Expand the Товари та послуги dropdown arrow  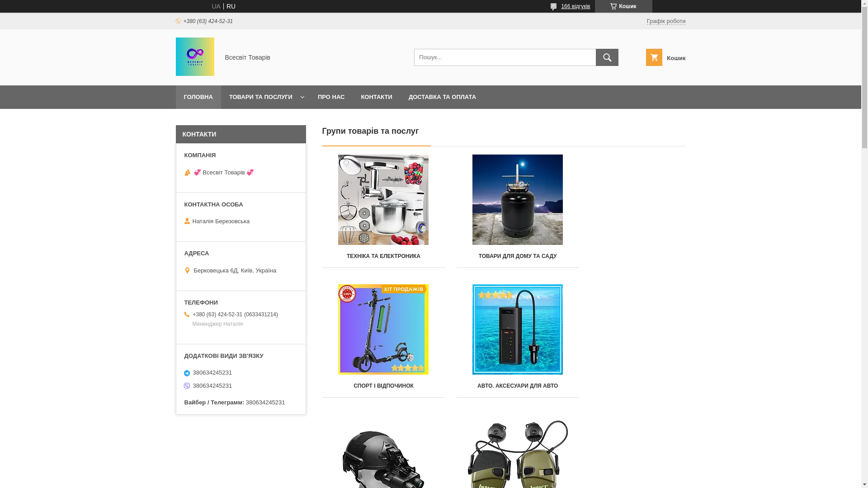302,97
